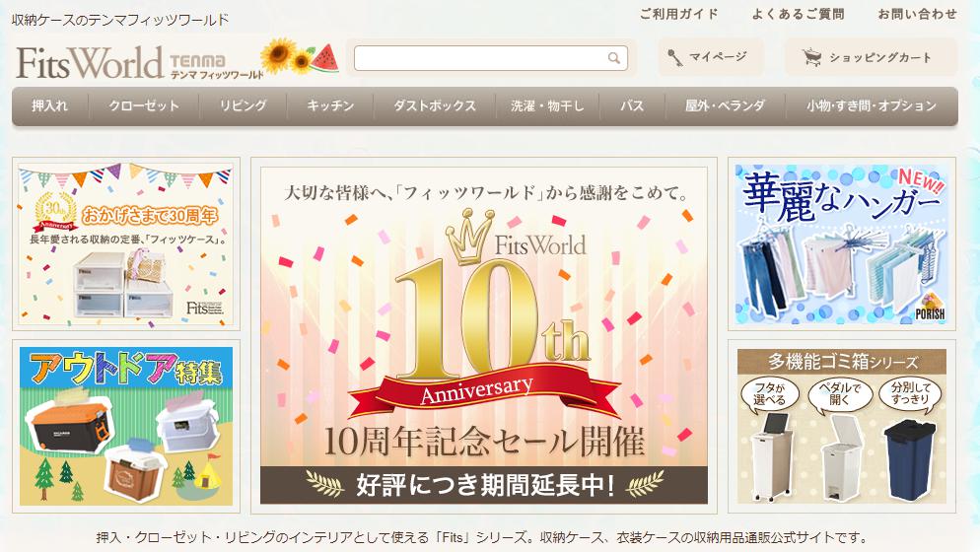The width and height of the screenshot is (980, 552).
Task: Open the よくあるご質問 link
Action: (798, 14)
